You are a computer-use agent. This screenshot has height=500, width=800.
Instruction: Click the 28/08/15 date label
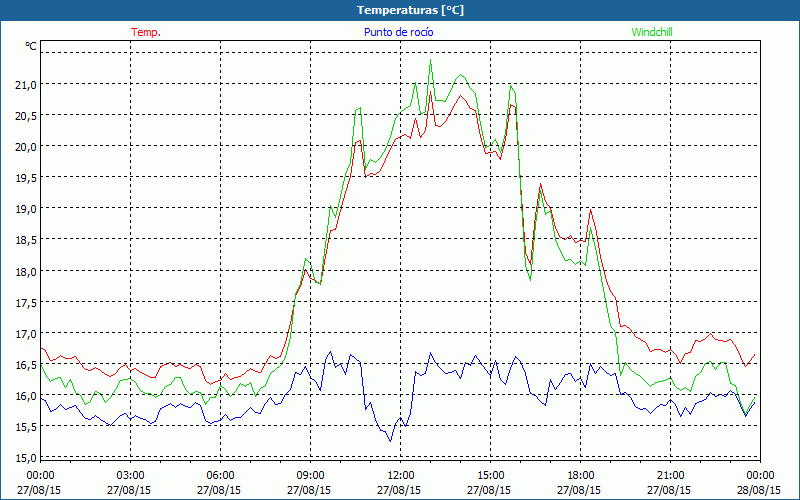pyautogui.click(x=759, y=490)
